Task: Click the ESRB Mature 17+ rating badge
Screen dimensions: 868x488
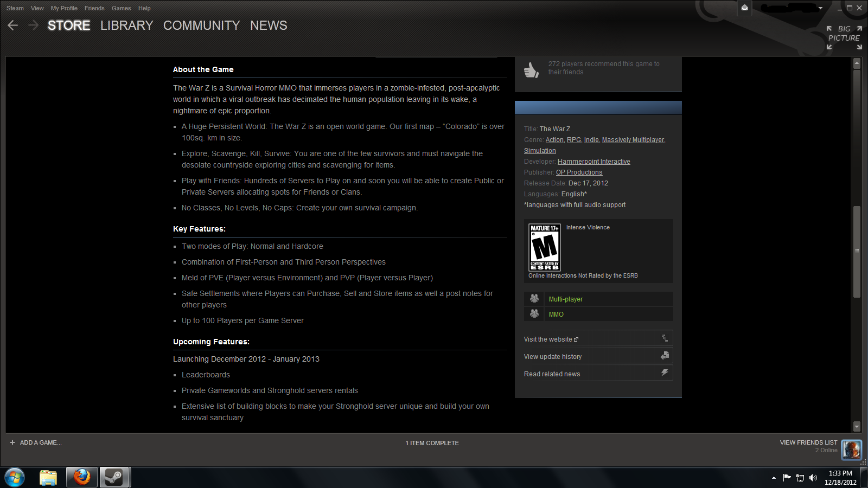Action: [x=545, y=247]
